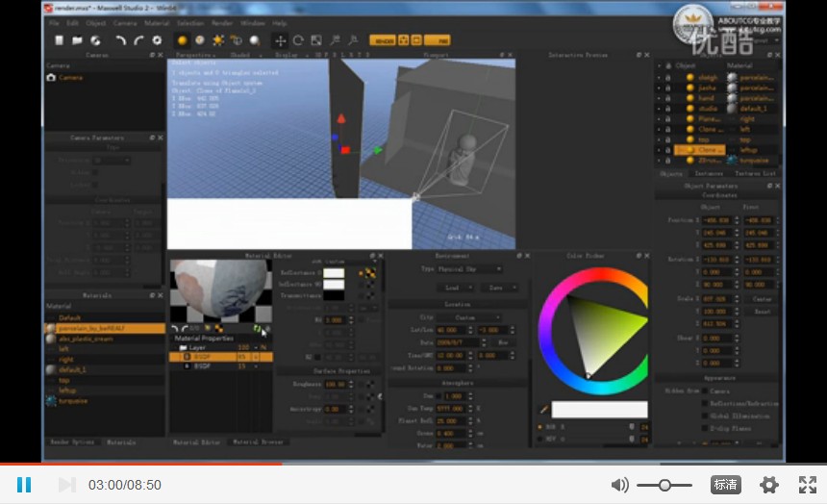Screen dimensions: 827x504
Task: Switch to the Instances tab
Action: pos(709,174)
